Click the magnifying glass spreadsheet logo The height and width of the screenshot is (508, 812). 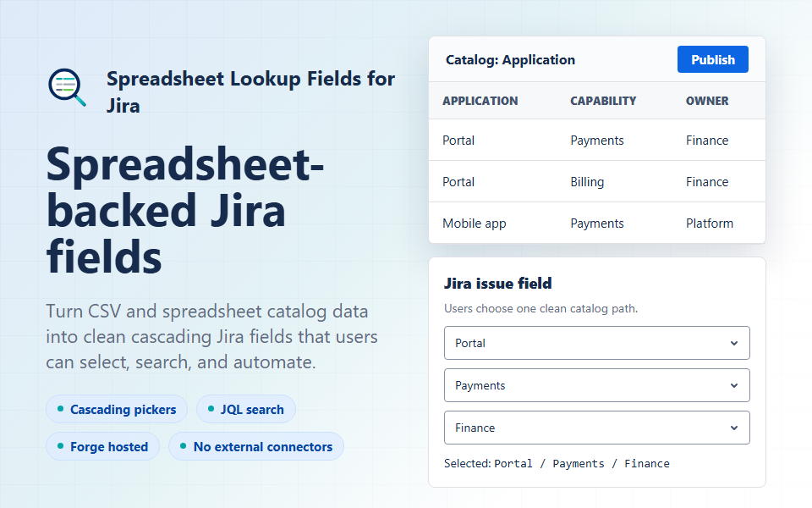pyautogui.click(x=68, y=87)
